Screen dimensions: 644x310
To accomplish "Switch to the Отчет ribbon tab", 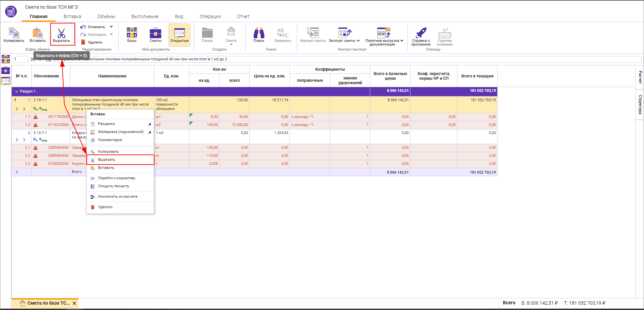I will click(243, 16).
